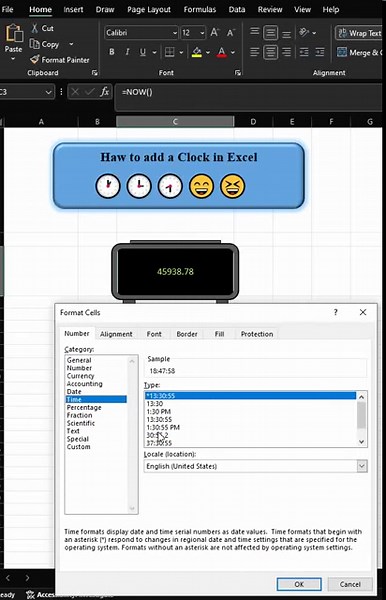
Task: Click the Format Cells help question mark
Action: click(336, 312)
